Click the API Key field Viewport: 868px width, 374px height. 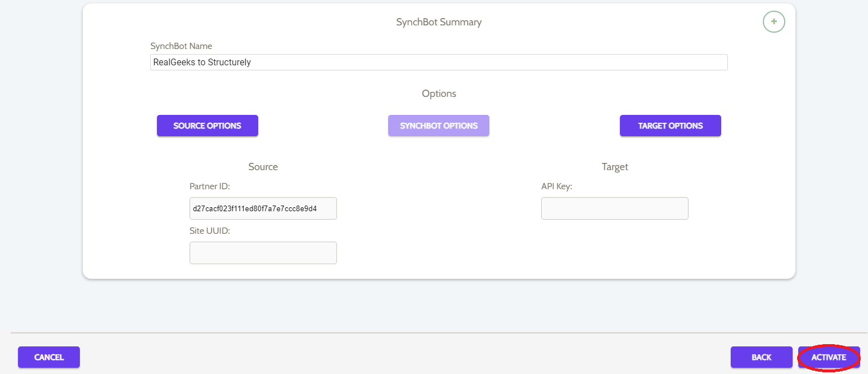615,208
